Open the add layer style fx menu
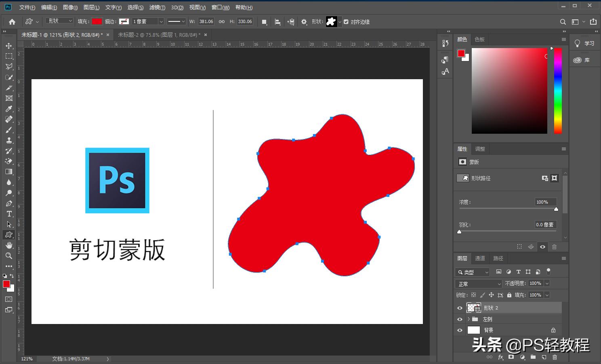The height and width of the screenshot is (364, 601). click(x=500, y=358)
